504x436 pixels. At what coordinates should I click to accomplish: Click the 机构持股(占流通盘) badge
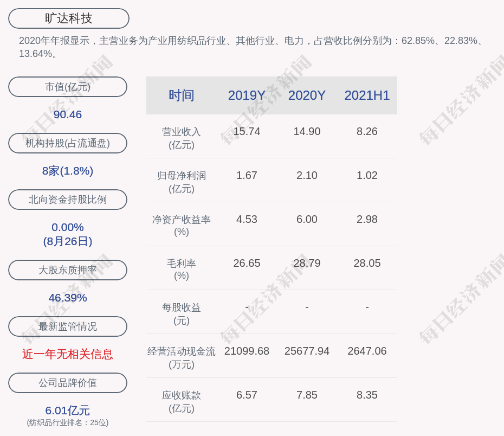point(67,143)
